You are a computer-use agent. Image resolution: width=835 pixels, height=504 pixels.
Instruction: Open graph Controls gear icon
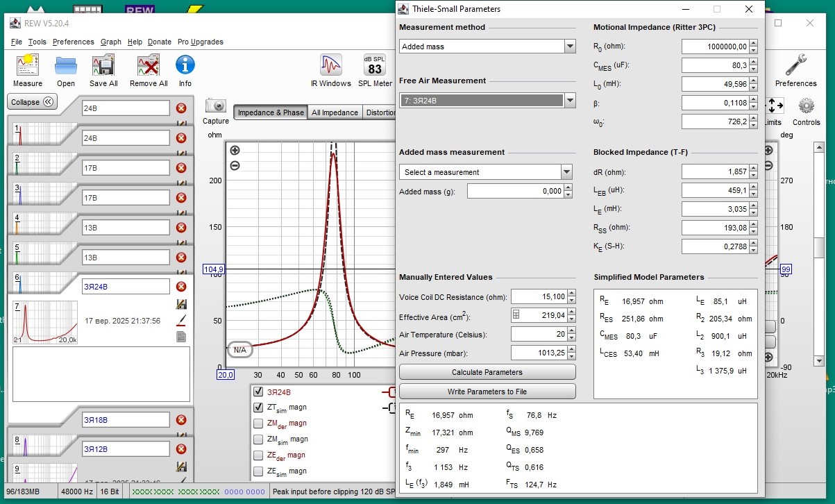[806, 106]
